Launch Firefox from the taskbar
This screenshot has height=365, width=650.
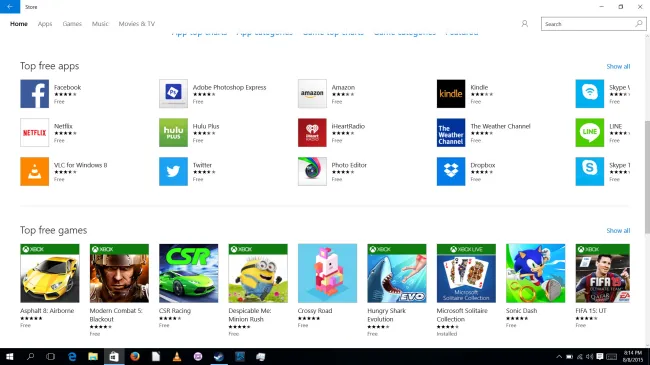pos(135,357)
